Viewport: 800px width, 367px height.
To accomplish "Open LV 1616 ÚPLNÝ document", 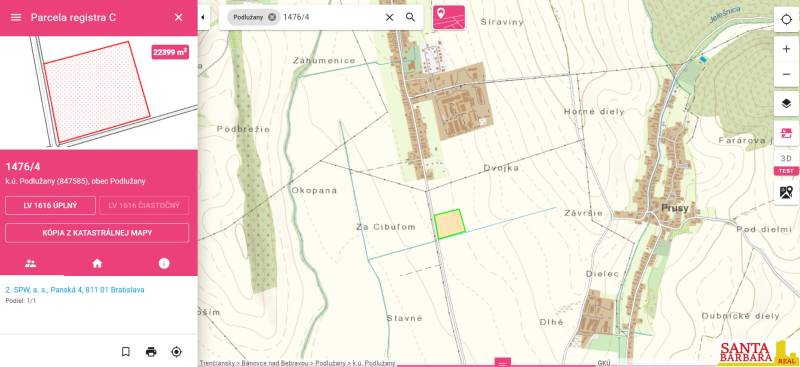I will pos(51,206).
